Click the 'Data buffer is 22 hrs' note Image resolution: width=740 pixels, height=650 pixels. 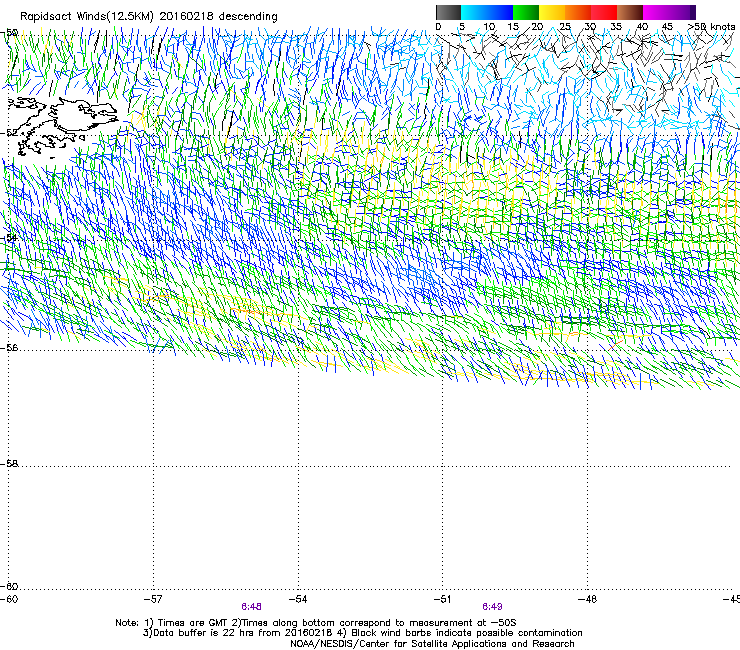point(362,633)
